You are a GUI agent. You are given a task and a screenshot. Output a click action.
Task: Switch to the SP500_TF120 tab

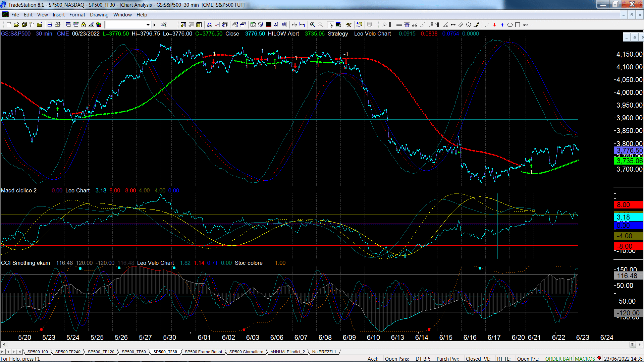(x=101, y=352)
